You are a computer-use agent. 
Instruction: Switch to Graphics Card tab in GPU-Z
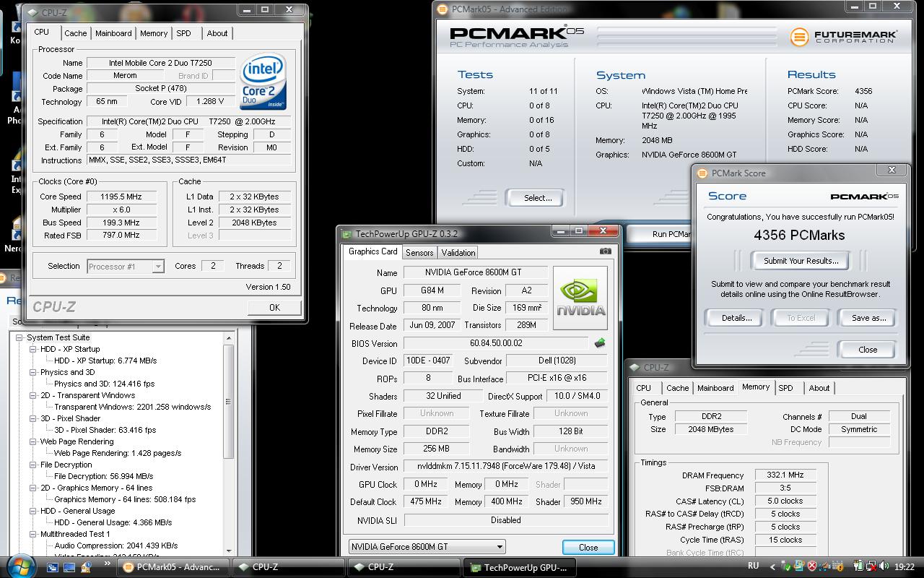click(372, 251)
